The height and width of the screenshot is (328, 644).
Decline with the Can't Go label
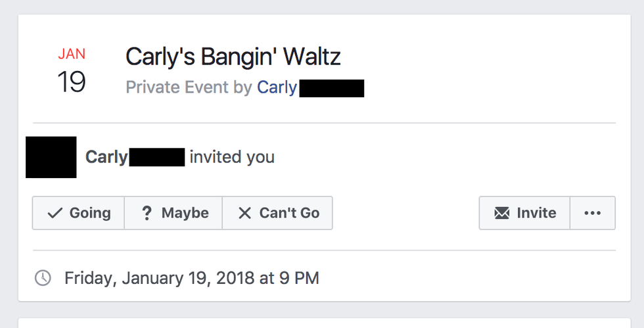pyautogui.click(x=289, y=213)
